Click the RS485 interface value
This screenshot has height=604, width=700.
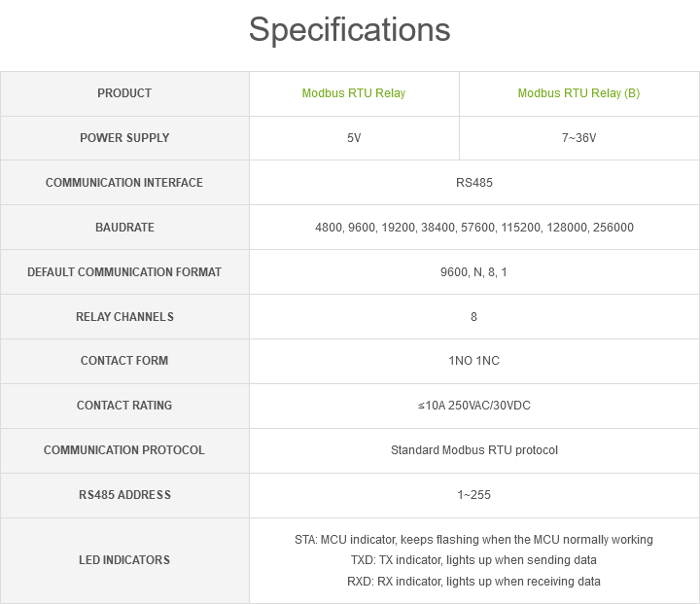[473, 183]
